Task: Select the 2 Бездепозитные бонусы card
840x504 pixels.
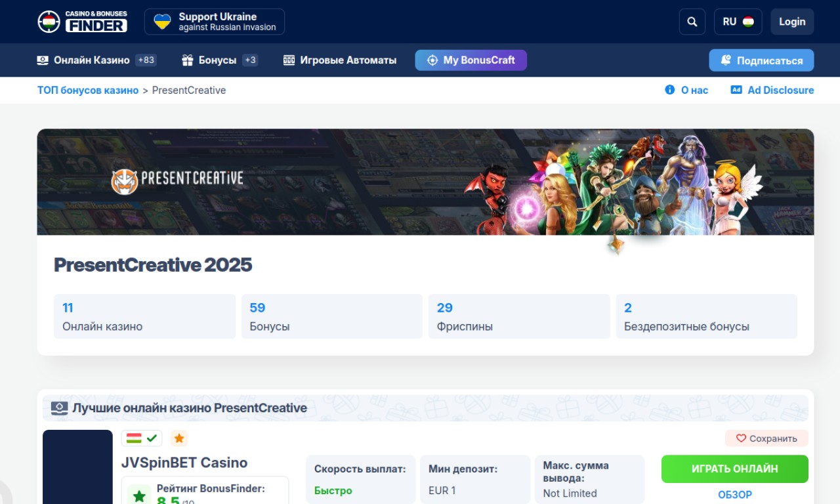Action: pos(707,316)
